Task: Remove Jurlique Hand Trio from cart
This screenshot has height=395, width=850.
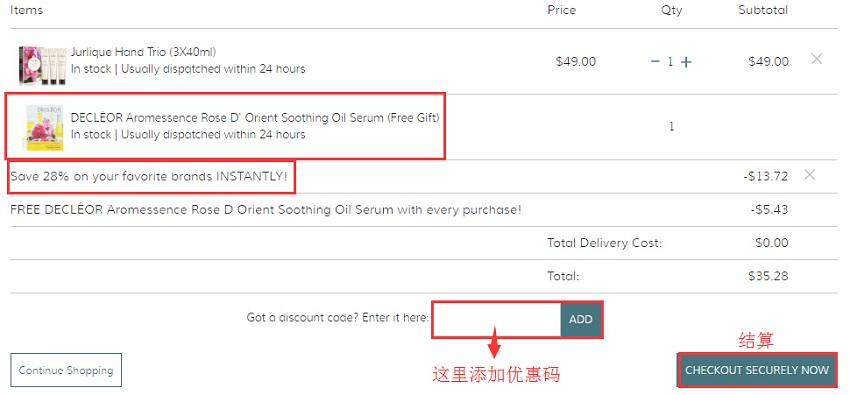Action: point(816,59)
